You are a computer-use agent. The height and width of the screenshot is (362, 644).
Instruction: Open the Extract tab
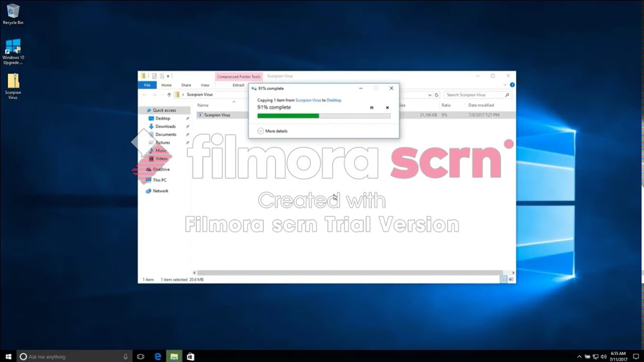tap(238, 85)
